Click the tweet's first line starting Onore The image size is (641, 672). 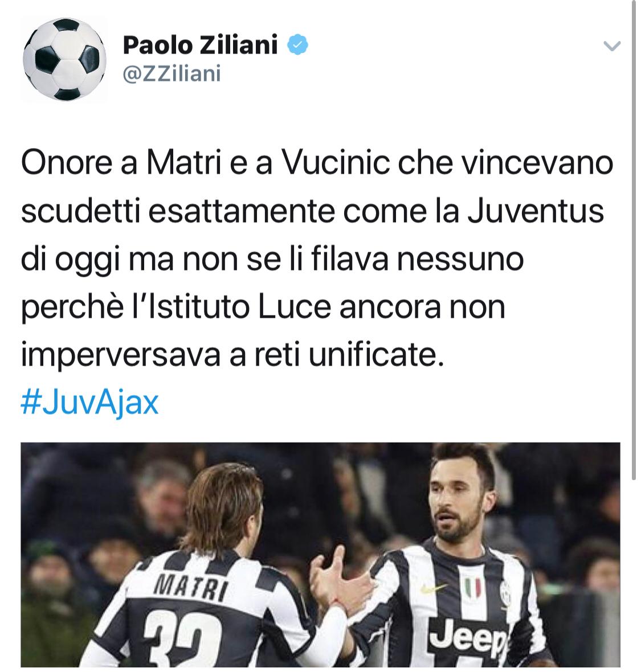[317, 162]
